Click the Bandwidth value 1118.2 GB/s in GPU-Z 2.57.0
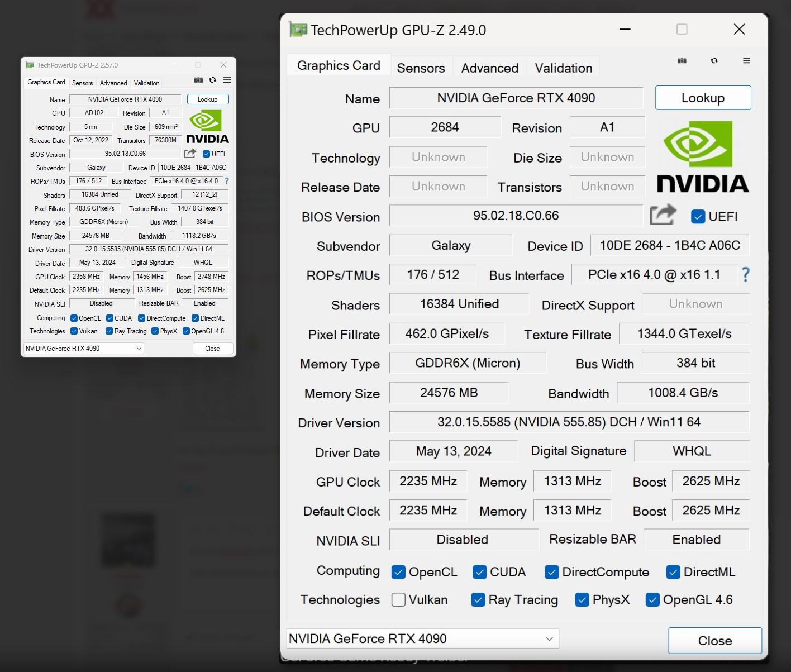791x672 pixels. coord(199,236)
